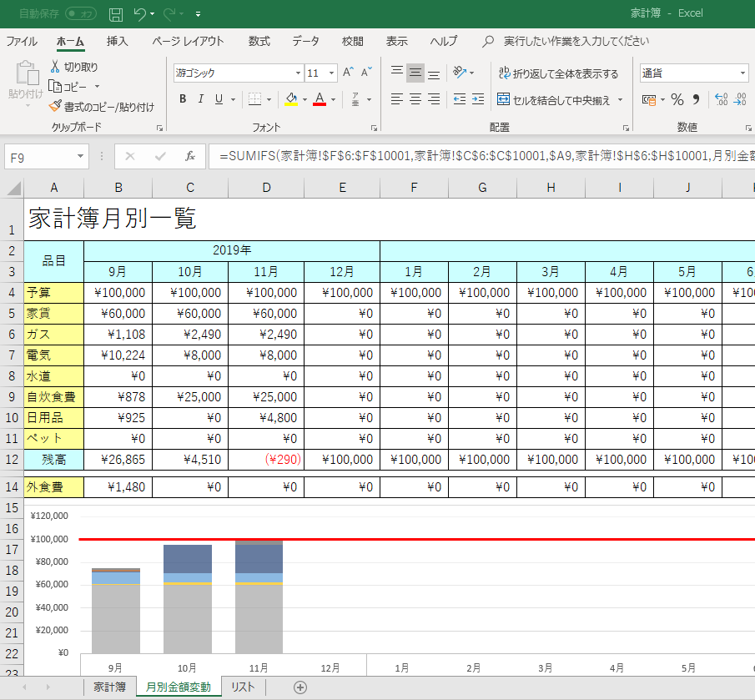Open the Undo history dropdown arrow
755x700 pixels.
tap(153, 14)
